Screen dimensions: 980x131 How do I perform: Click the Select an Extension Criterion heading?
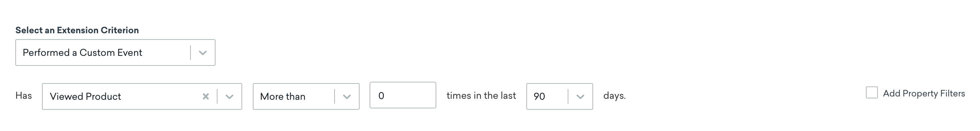click(77, 30)
